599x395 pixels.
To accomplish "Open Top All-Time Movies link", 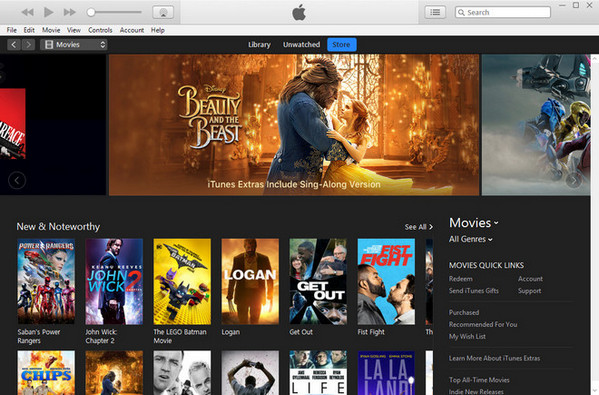I will click(479, 380).
